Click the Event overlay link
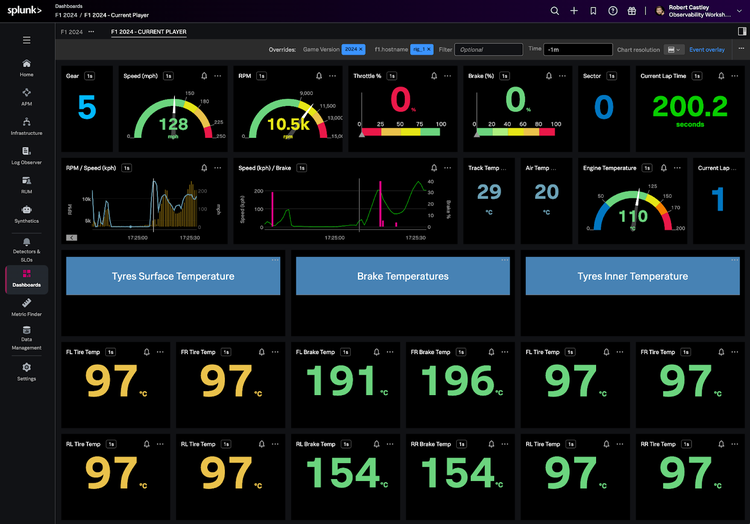Viewport: 750px width, 524px height. (707, 49)
